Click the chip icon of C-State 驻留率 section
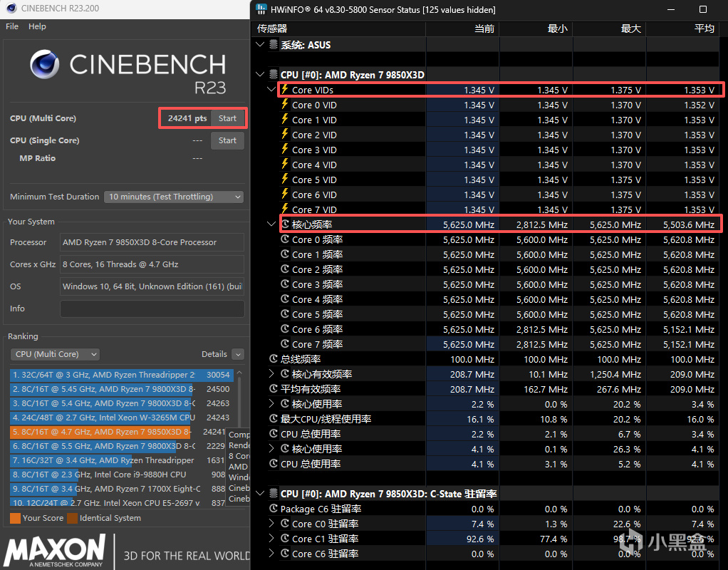 click(274, 493)
